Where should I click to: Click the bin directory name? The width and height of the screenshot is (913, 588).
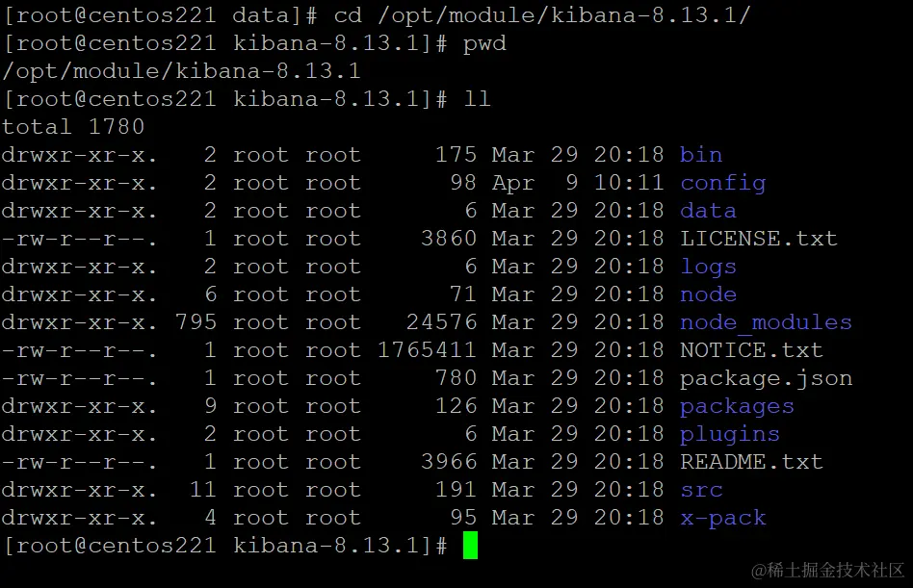(x=700, y=155)
